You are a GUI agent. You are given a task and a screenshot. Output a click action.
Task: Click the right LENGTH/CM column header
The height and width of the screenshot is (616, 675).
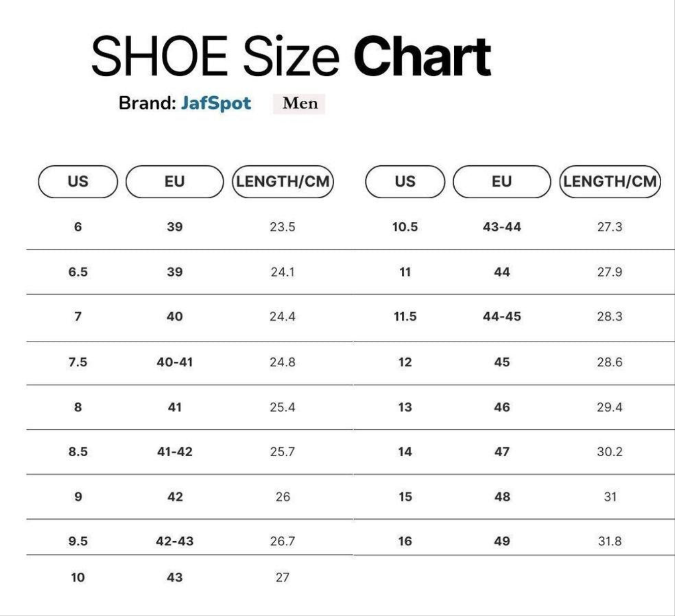(610, 182)
